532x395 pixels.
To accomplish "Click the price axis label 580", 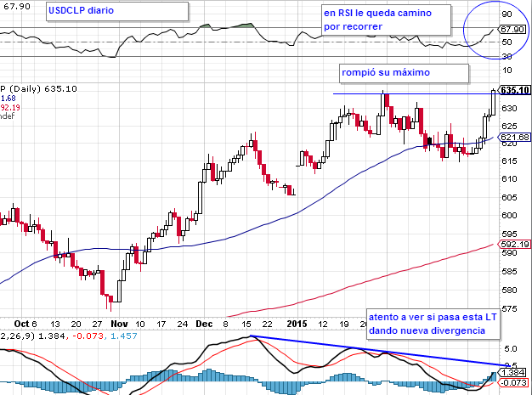I will (x=509, y=291).
